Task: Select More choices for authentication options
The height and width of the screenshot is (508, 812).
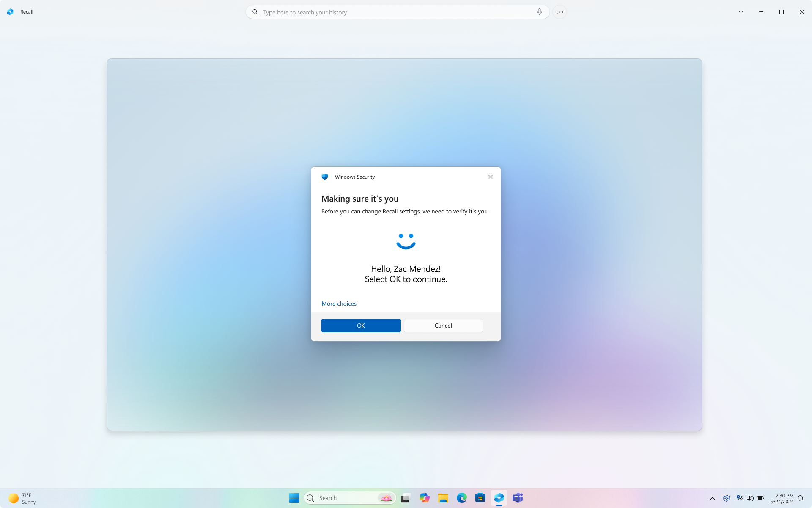Action: 338,303
